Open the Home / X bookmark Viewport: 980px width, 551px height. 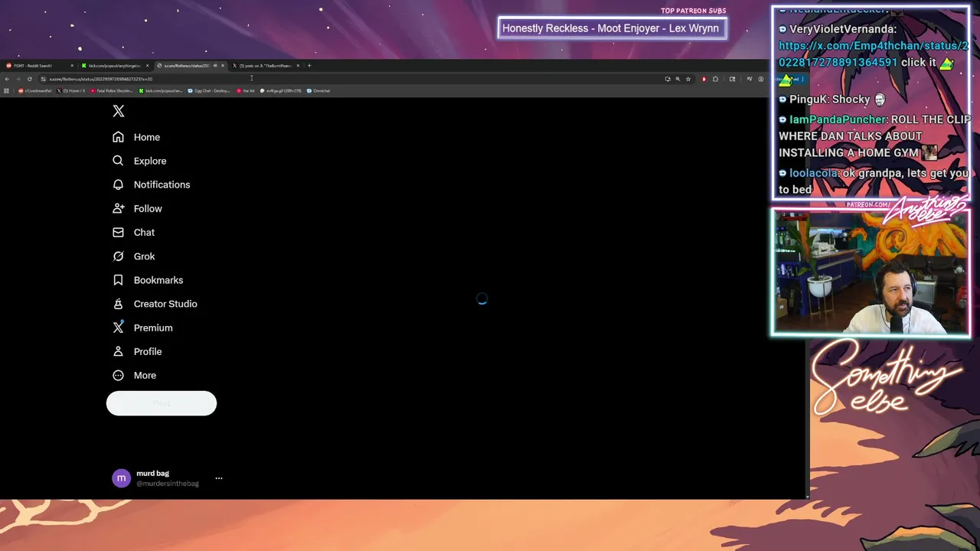[71, 91]
